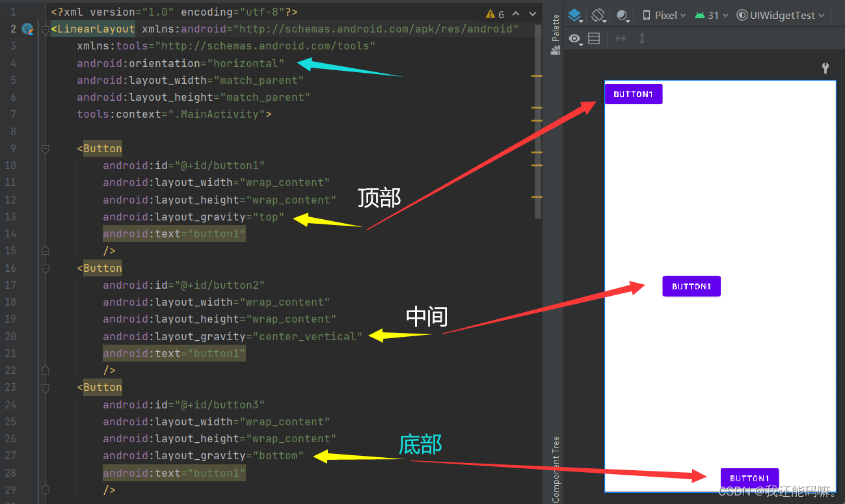Click the "@+id/button2" id value
Image resolution: width=845 pixels, height=504 pixels.
(x=220, y=285)
